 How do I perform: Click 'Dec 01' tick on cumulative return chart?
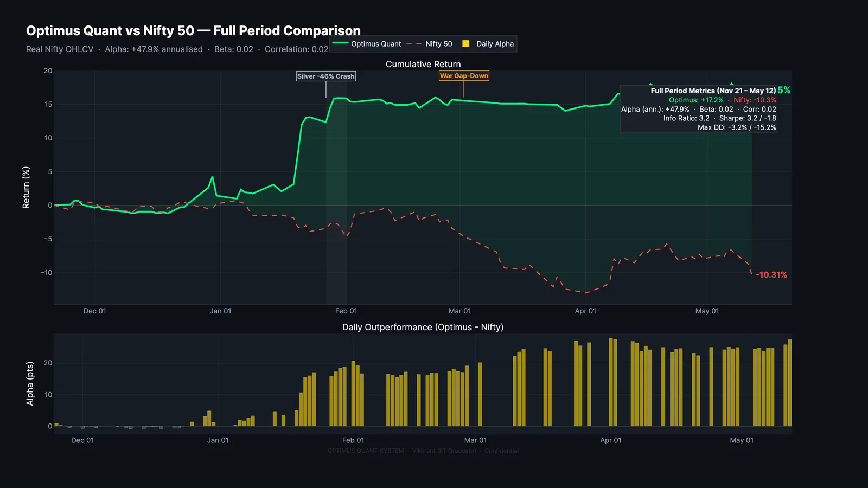(94, 311)
